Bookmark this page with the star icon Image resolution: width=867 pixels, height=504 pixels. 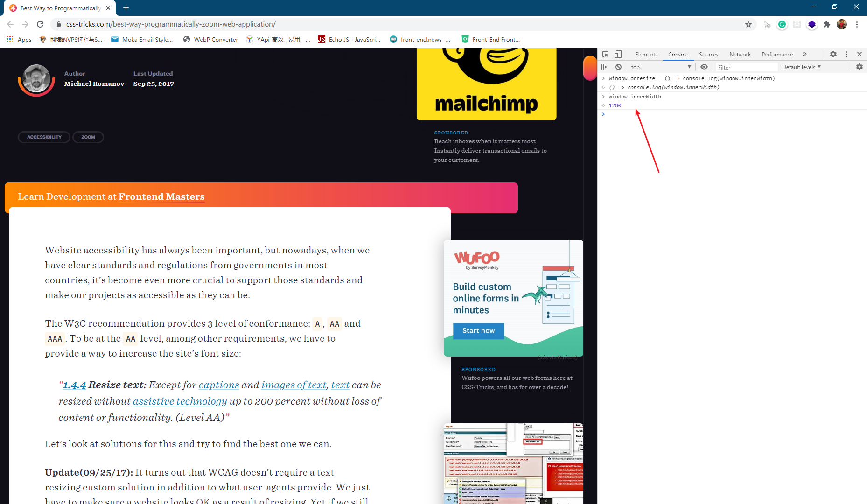tap(748, 24)
